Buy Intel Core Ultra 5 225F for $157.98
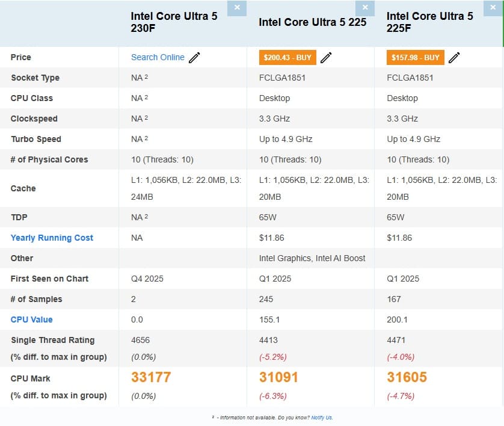Viewport: 504px width, 426px height. [416, 57]
